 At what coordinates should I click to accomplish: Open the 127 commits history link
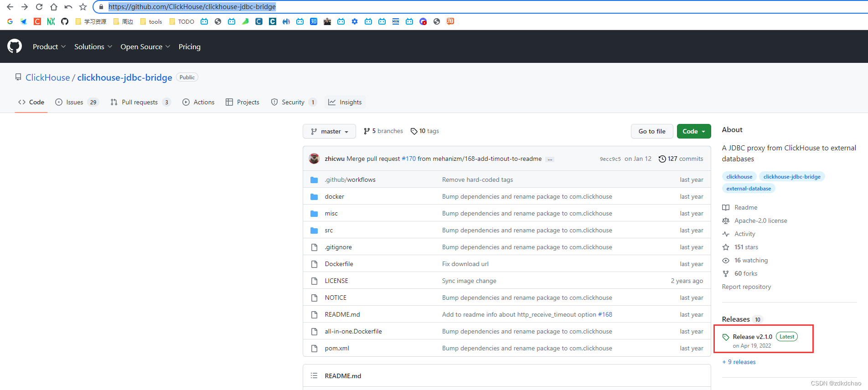[x=681, y=159]
